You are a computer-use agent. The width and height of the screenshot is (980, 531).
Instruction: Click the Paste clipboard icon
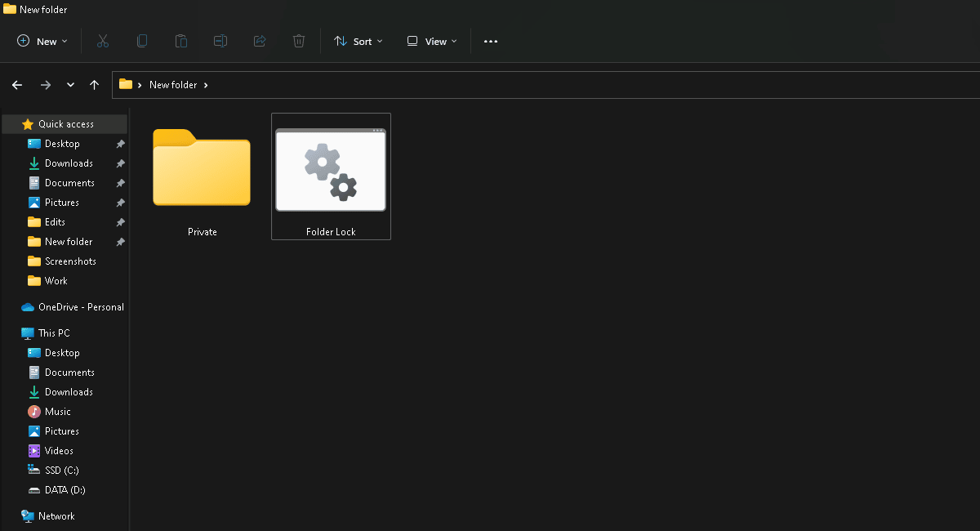tap(181, 41)
